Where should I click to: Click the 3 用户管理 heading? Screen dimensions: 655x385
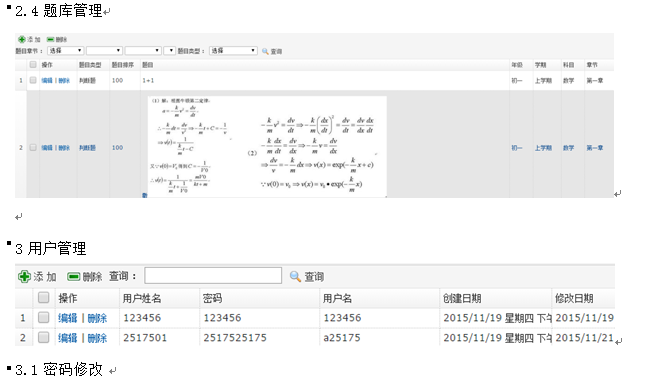pyautogui.click(x=51, y=248)
